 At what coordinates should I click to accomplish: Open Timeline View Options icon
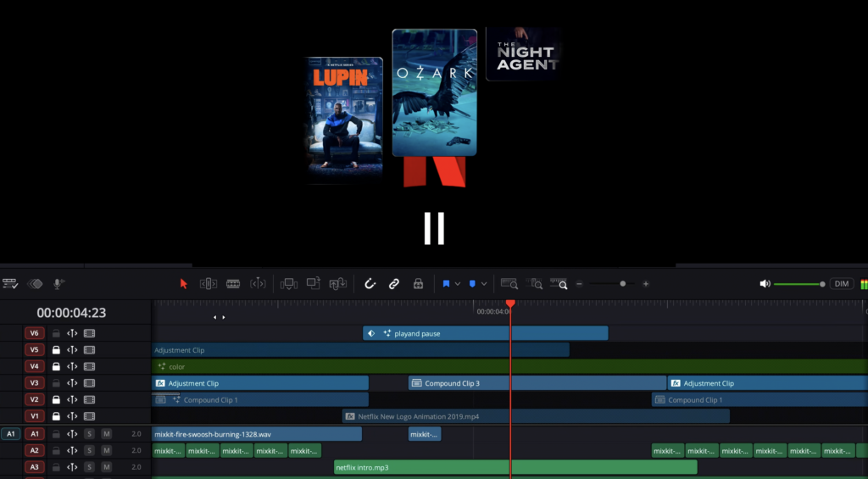[x=10, y=284]
